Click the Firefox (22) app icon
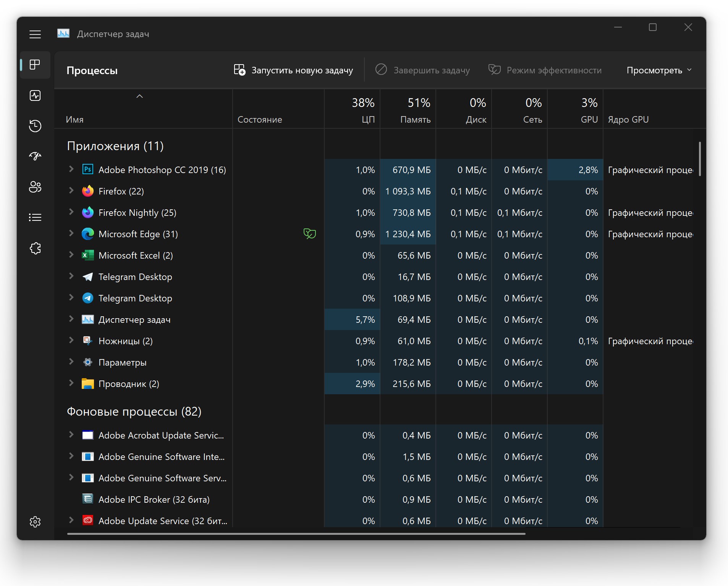 coord(88,191)
